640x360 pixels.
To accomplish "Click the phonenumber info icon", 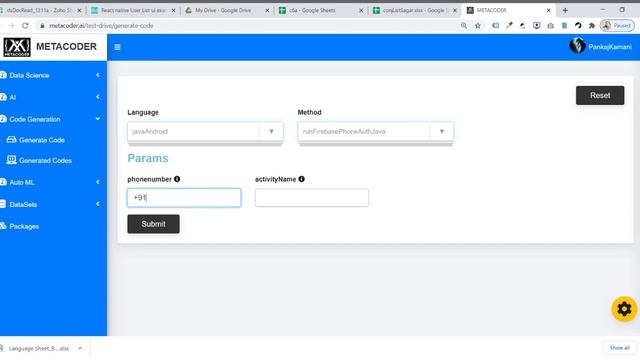I will 177,179.
